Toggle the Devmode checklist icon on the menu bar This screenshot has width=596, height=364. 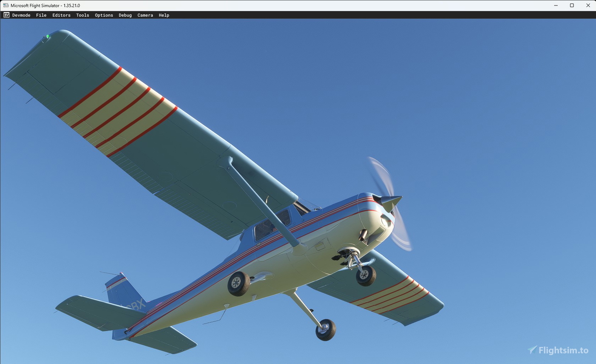(x=6, y=15)
